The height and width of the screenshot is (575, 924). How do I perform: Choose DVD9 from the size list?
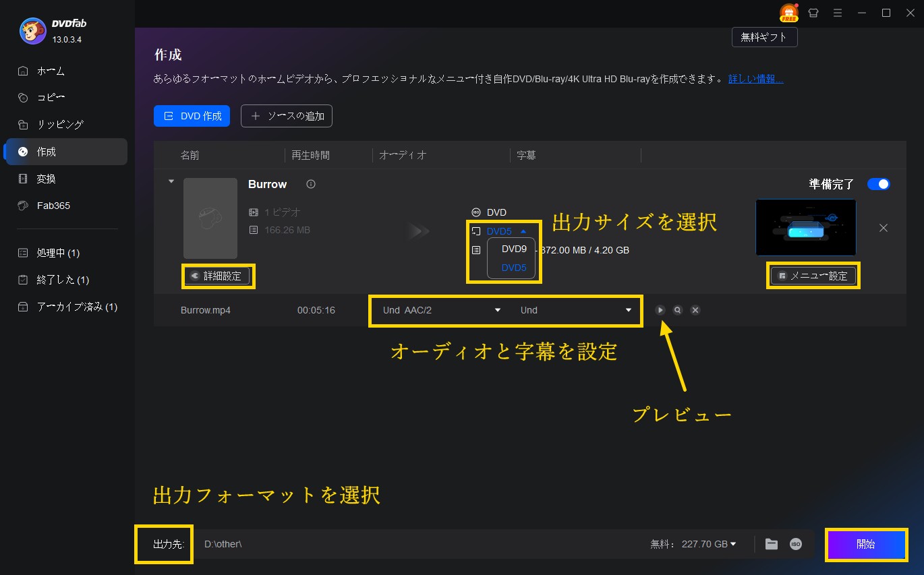(514, 249)
